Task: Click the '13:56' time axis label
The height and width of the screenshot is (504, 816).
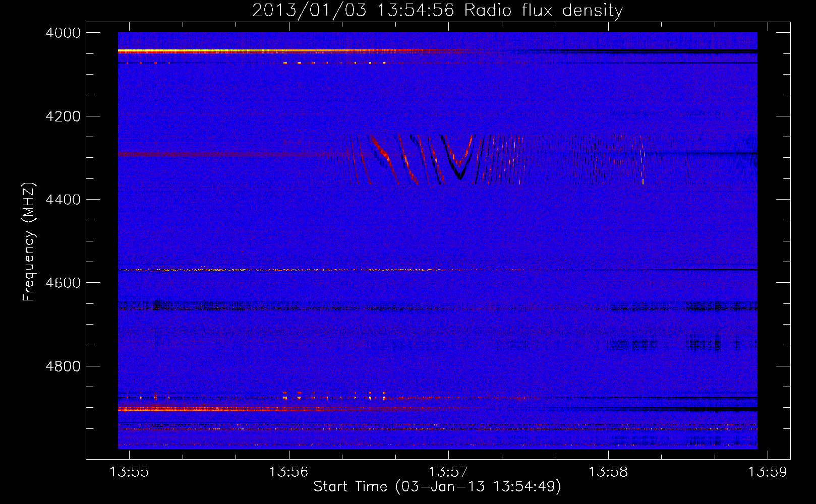Action: pyautogui.click(x=288, y=472)
